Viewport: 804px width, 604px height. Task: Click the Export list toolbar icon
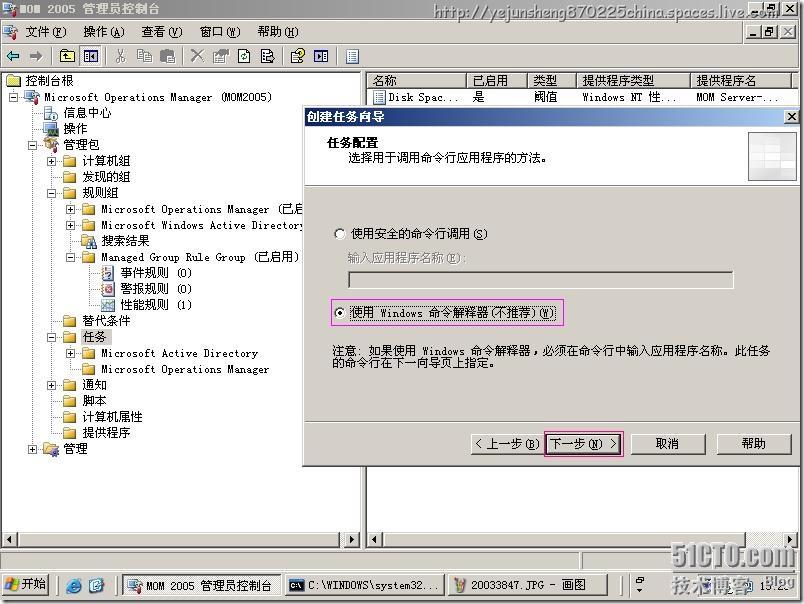(x=268, y=56)
